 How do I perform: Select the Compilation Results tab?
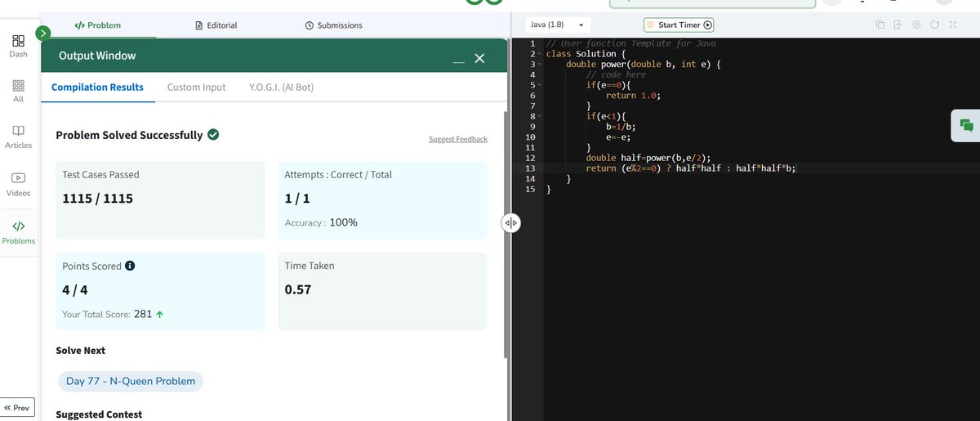97,87
